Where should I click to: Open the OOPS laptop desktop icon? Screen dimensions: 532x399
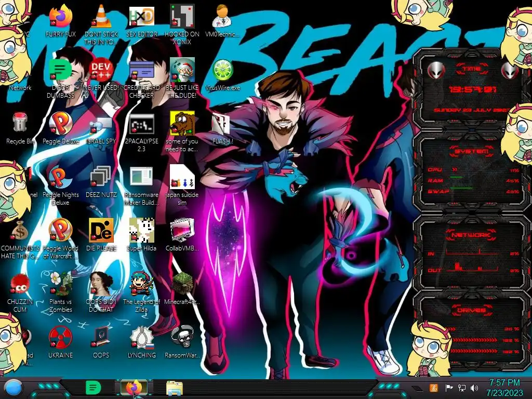coord(101,337)
